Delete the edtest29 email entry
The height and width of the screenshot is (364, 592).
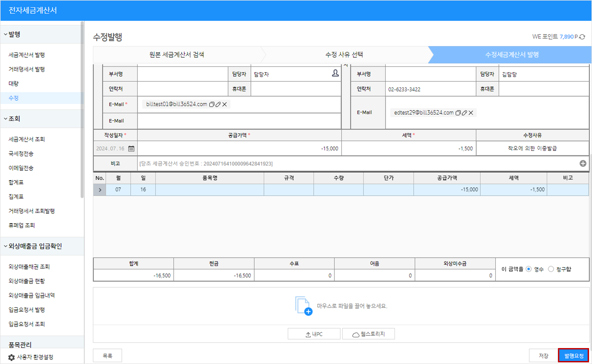pos(471,113)
